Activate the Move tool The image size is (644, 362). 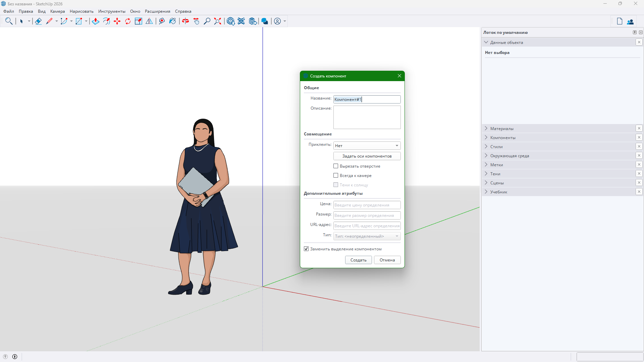point(117,21)
